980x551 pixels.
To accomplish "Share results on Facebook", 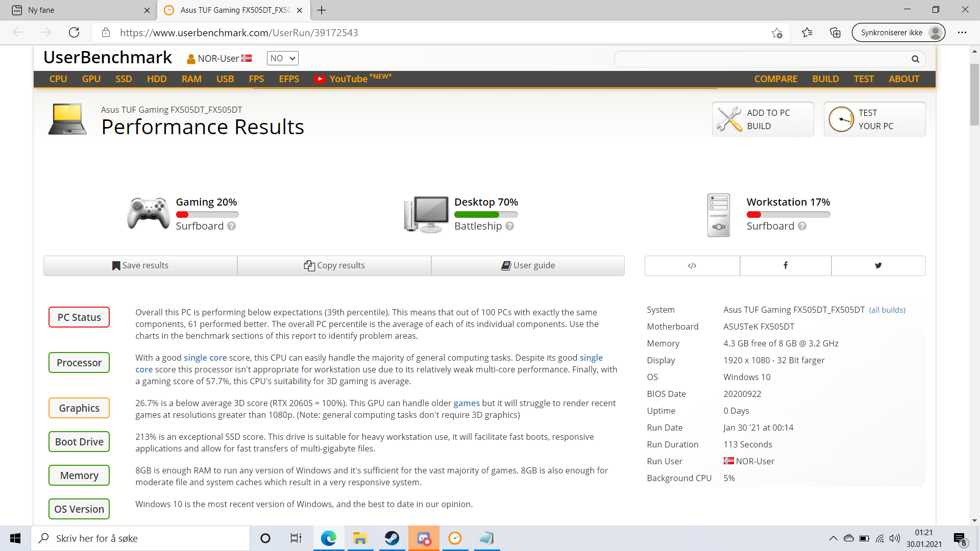I will coord(786,265).
